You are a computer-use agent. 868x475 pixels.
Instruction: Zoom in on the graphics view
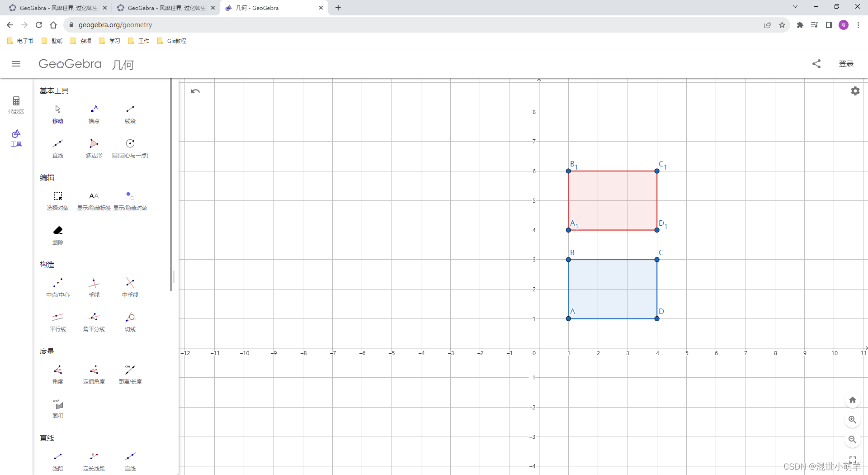coord(853,420)
